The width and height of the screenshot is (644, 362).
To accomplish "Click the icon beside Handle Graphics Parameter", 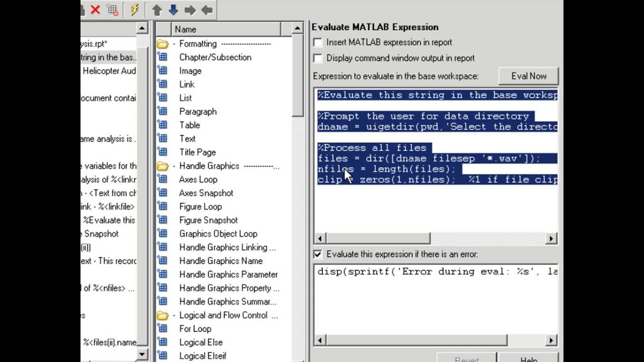I will click(x=162, y=275).
